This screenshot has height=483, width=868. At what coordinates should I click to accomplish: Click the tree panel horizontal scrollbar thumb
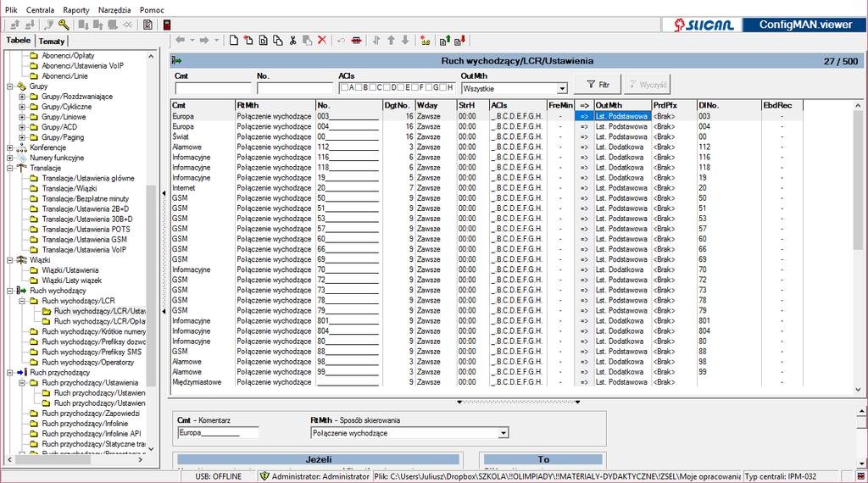(53, 459)
